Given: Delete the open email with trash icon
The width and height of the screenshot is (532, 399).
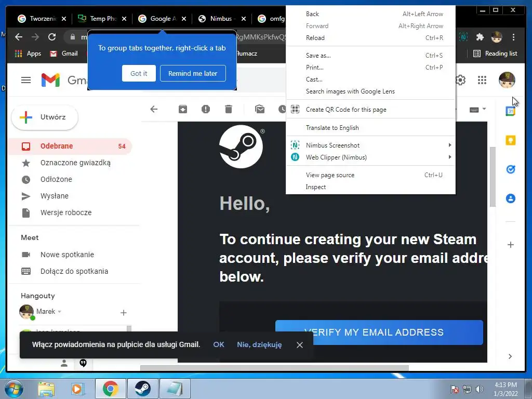Looking at the screenshot, I should 229,109.
